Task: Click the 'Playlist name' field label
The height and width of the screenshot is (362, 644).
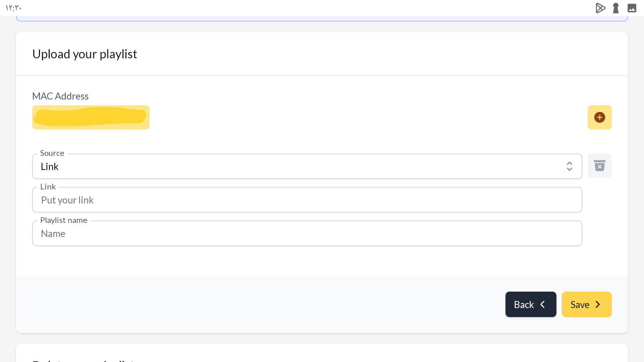Action: 64,220
